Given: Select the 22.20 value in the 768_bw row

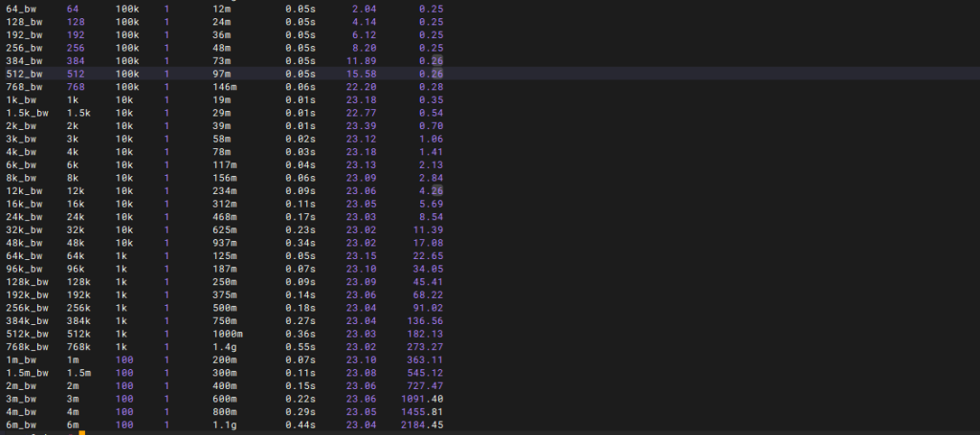Looking at the screenshot, I should coord(361,87).
